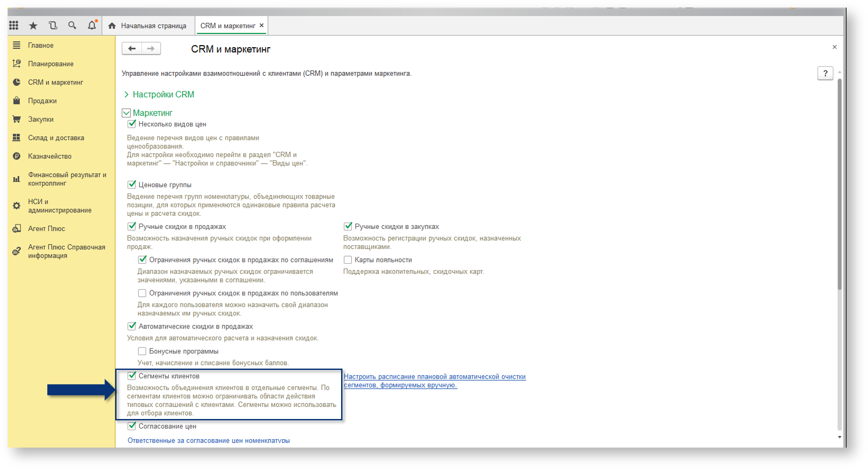868x469 pixels.
Task: Open Склад и доставка section
Action: [56, 137]
